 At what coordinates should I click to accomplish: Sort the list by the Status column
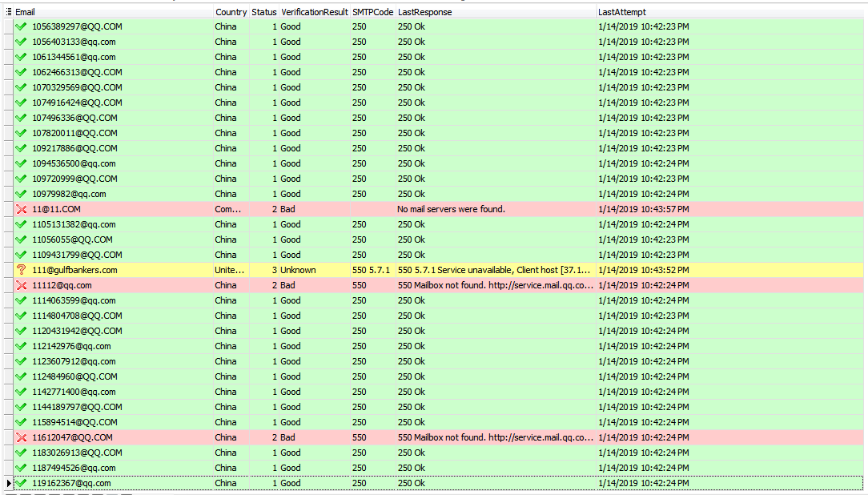click(263, 11)
